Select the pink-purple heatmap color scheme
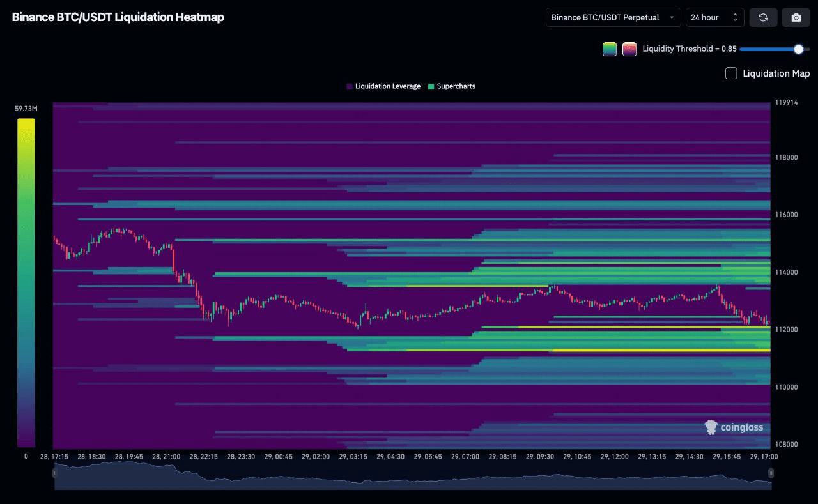This screenshot has height=504, width=818. point(629,49)
